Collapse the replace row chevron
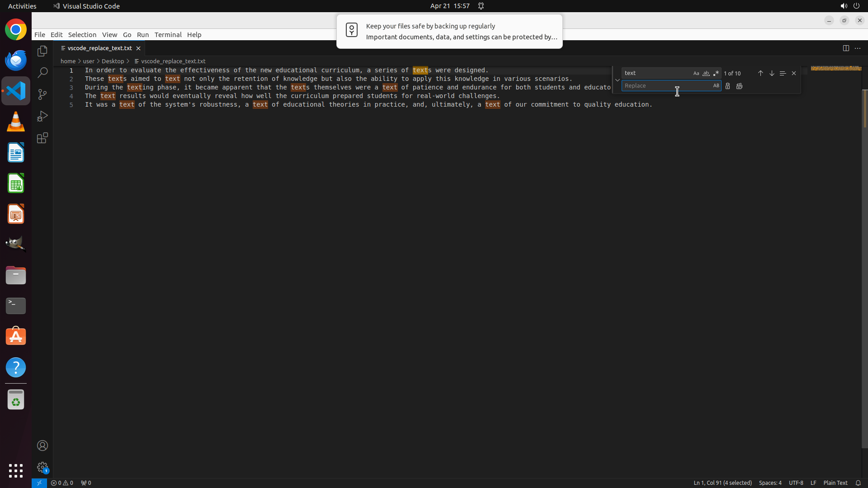This screenshot has height=488, width=868. 618,80
